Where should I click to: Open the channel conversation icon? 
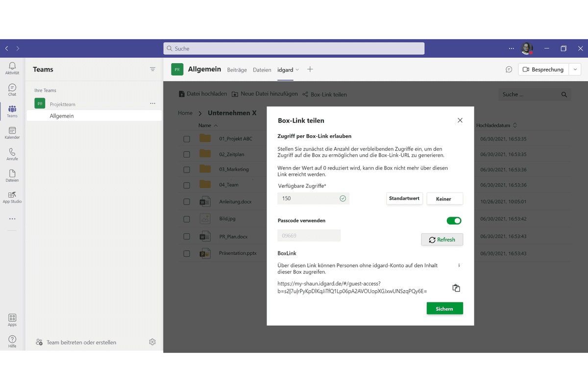509,70
